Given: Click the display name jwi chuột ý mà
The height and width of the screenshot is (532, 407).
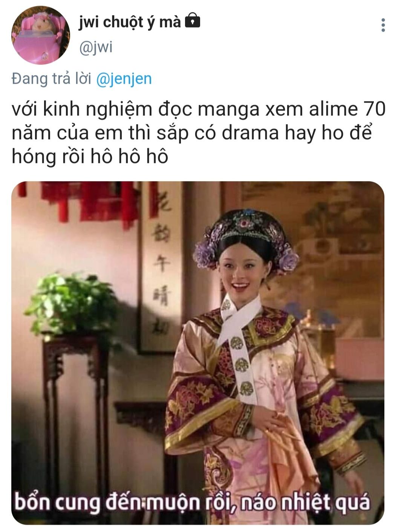Looking at the screenshot, I should (130, 22).
